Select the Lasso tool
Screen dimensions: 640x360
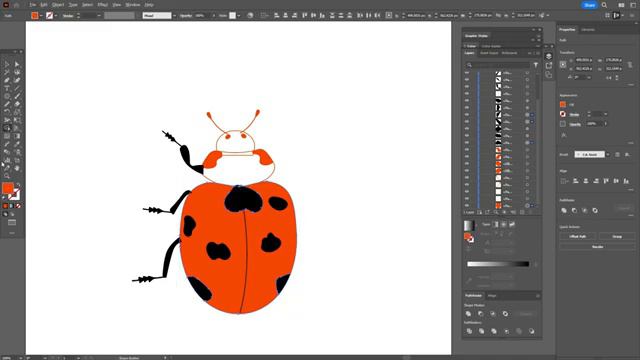(x=17, y=72)
